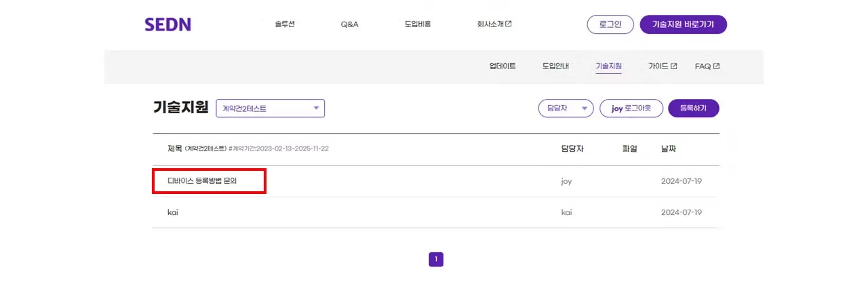This screenshot has width=868, height=297.
Task: Go to page 1 in pagination
Action: (436, 260)
